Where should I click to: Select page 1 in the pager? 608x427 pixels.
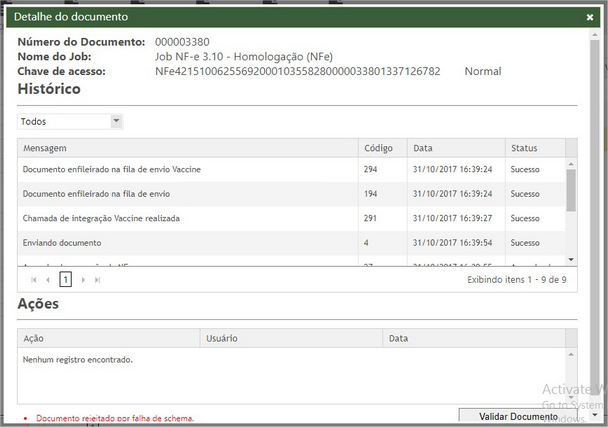tap(66, 279)
